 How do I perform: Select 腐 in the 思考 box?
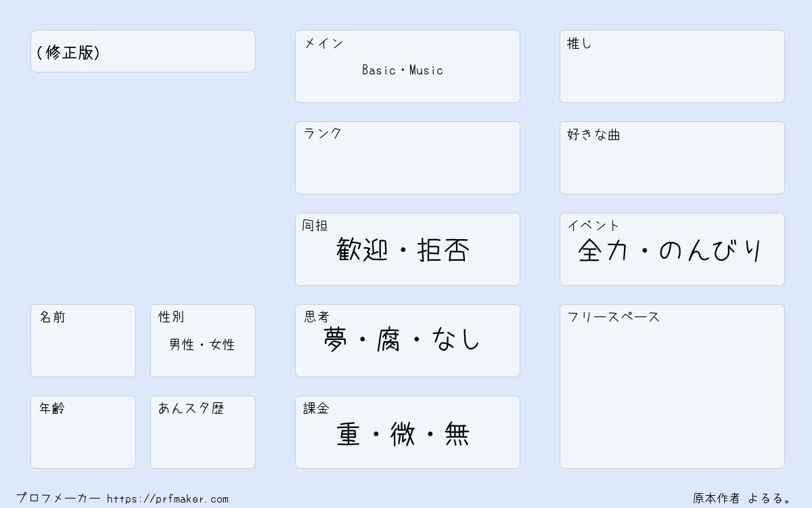(389, 339)
